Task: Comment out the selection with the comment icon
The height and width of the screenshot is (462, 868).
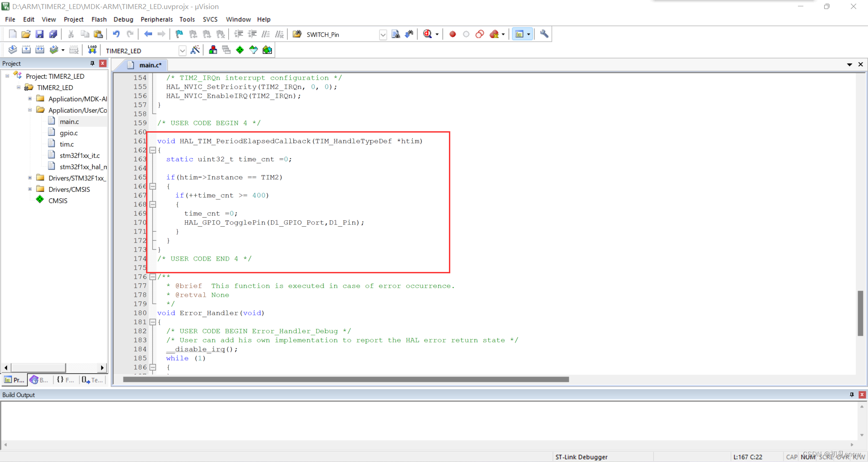Action: point(266,34)
